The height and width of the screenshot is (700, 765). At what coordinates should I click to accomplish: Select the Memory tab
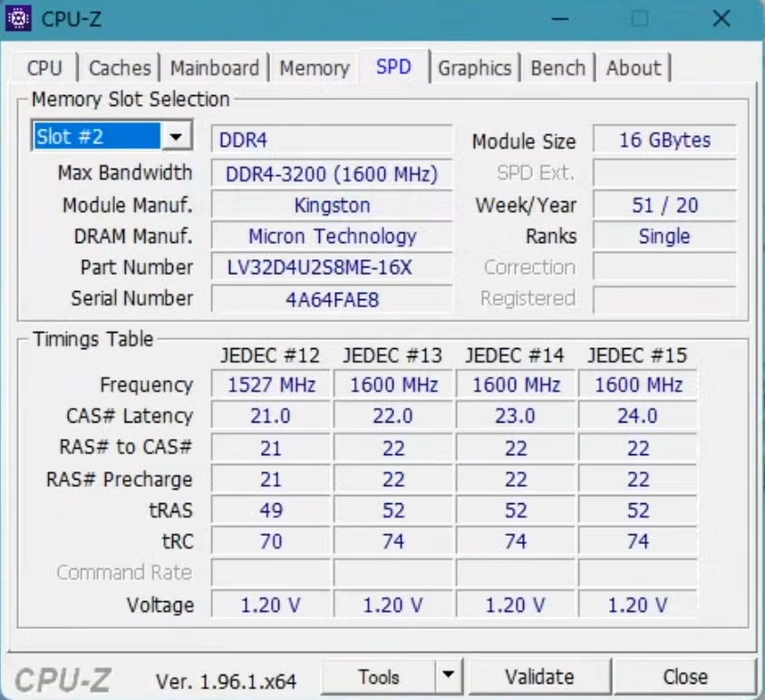pyautogui.click(x=315, y=68)
